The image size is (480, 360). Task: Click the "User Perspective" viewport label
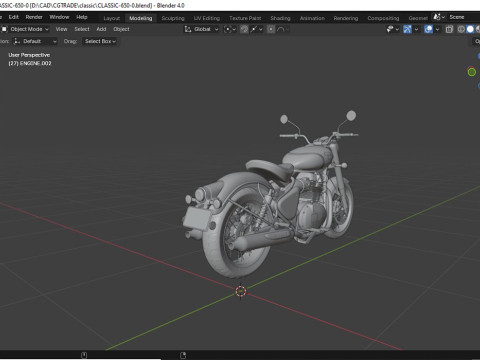[29, 55]
